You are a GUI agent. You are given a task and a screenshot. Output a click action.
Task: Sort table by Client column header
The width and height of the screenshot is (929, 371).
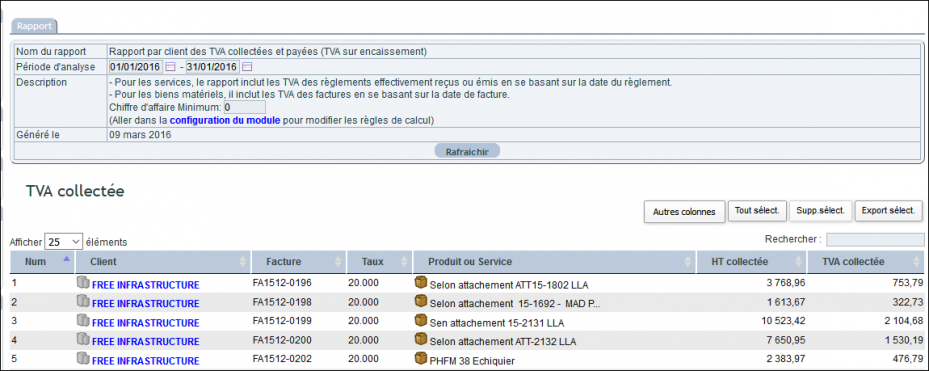pos(163,261)
